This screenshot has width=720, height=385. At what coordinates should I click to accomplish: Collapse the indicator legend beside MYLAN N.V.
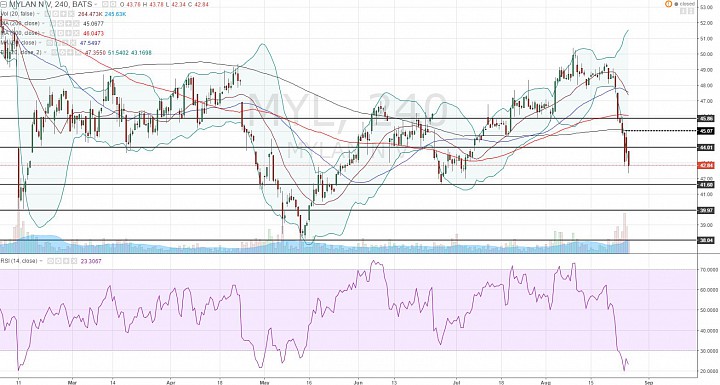3,4
